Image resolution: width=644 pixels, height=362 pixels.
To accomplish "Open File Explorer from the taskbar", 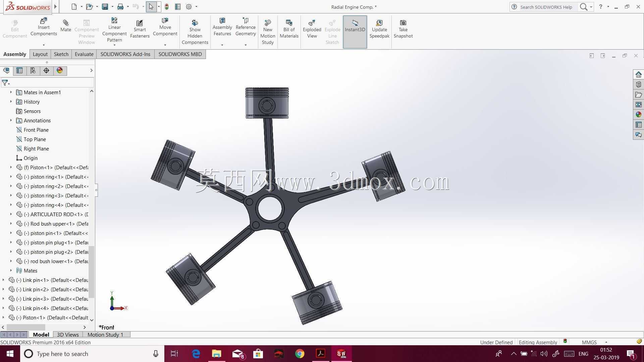I will (x=216, y=354).
